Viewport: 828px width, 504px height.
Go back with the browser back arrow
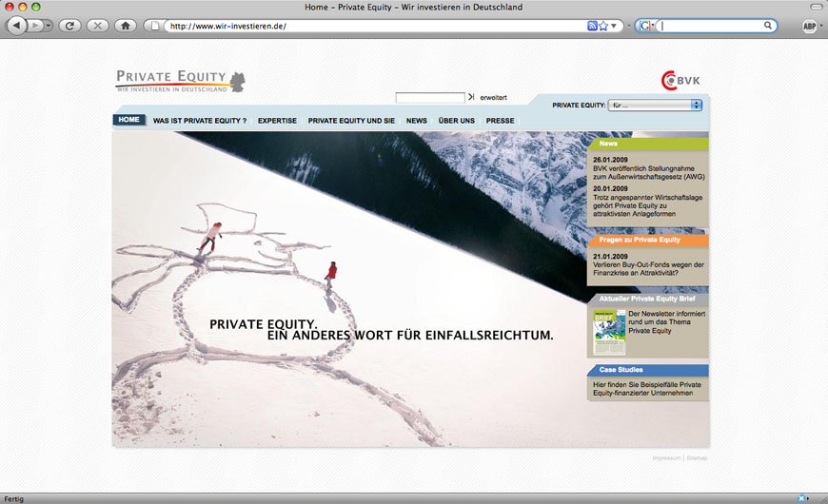(x=17, y=26)
